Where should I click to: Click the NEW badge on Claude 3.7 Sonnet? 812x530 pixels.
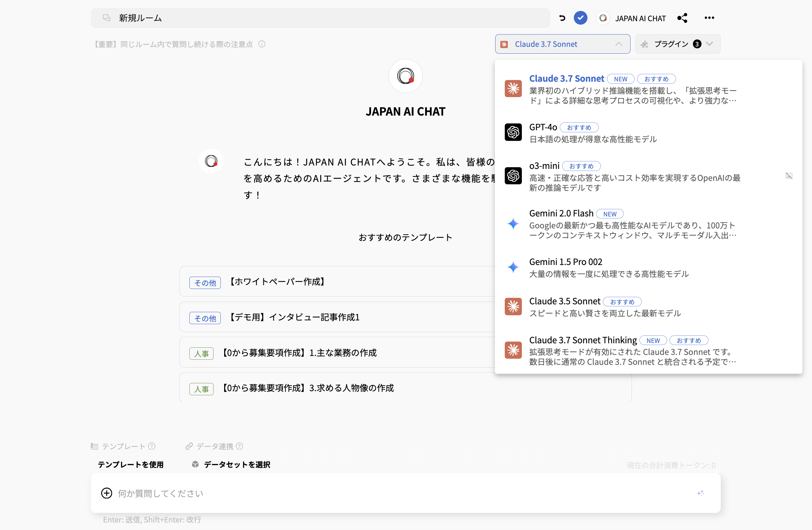coord(621,79)
